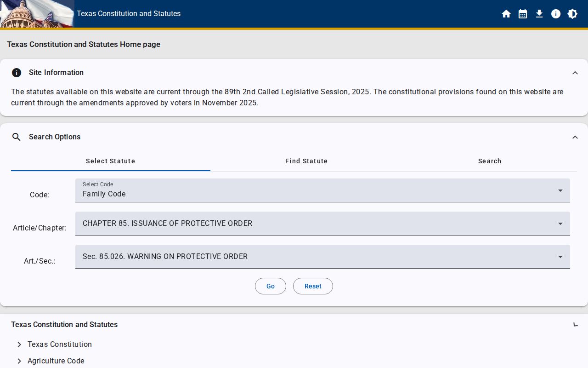Click the Site Information heading text
This screenshot has width=588, height=368.
click(x=56, y=73)
